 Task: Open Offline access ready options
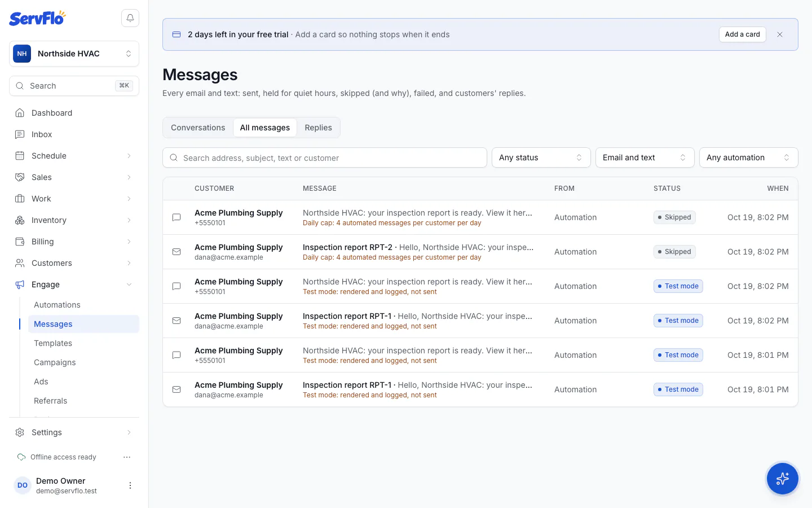(127, 457)
